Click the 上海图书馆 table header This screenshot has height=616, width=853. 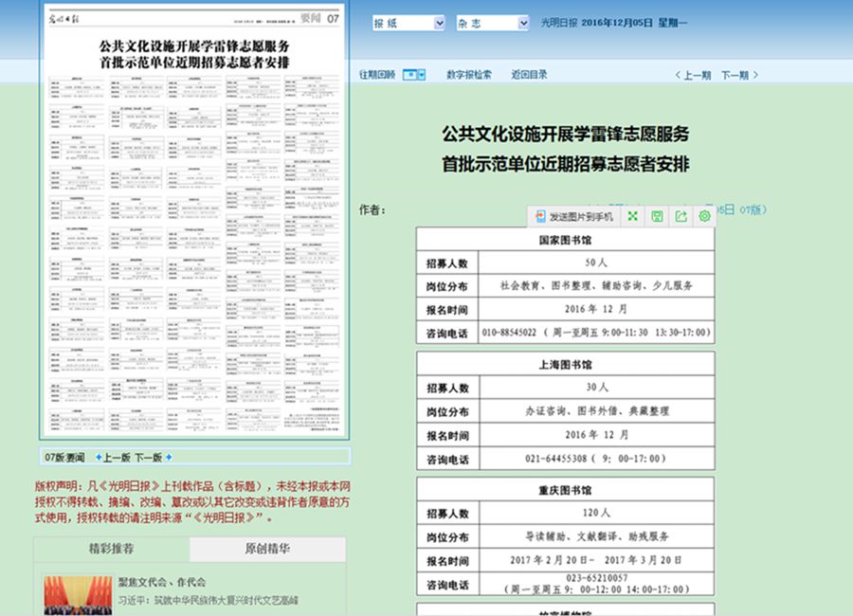pos(565,365)
